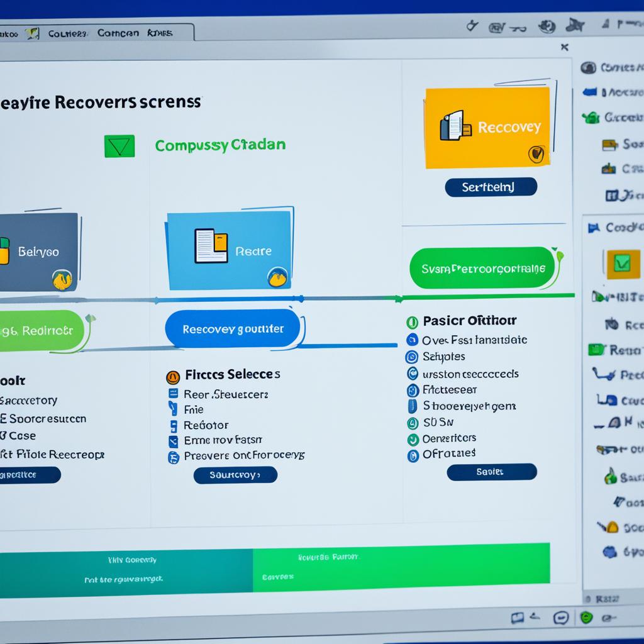Screen dimensions: 644x644
Task: Open the yellow Recovey card
Action: [487, 128]
